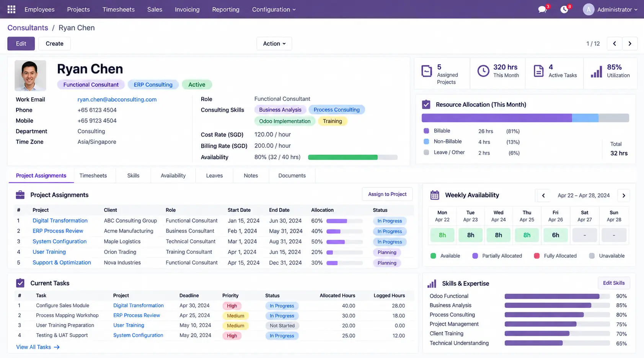Click the Project Assignments briefcase icon
Viewport: 644px width, 358px height.
(20, 195)
